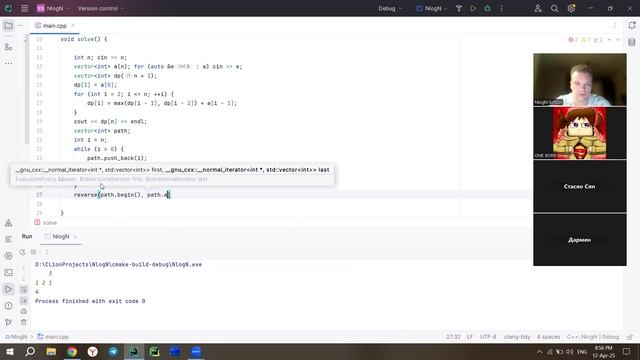The height and width of the screenshot is (360, 640).
Task: Open the Notifications bell
Action: pos(632,25)
